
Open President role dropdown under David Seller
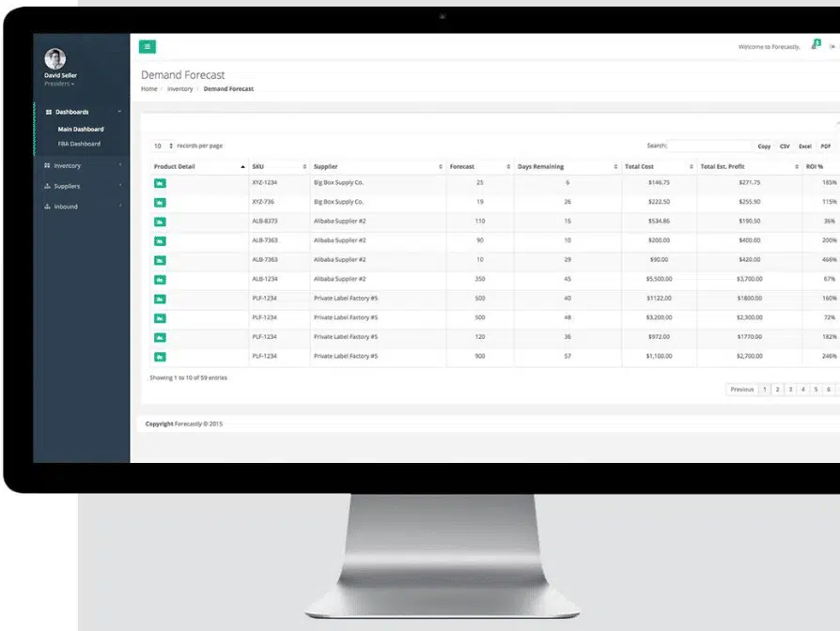pos(59,84)
